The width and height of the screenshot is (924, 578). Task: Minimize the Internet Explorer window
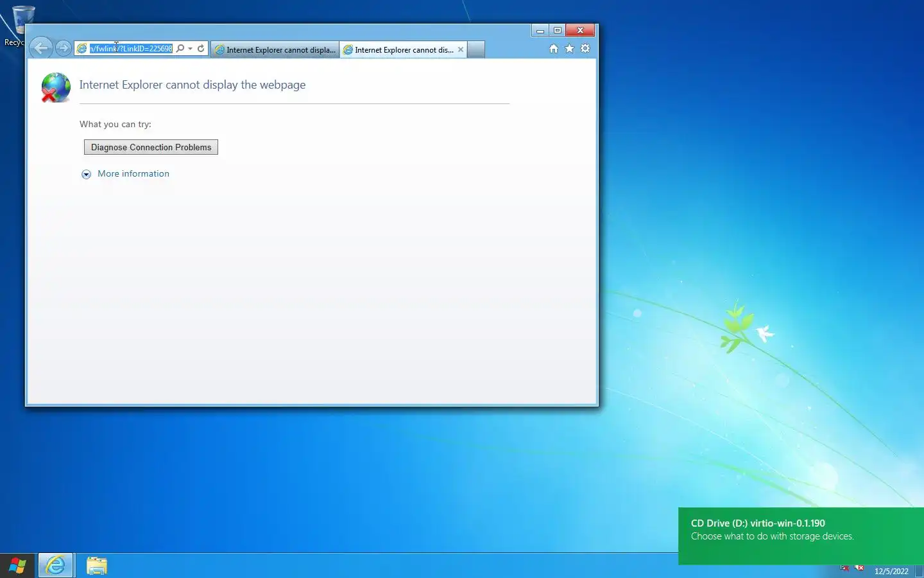540,30
